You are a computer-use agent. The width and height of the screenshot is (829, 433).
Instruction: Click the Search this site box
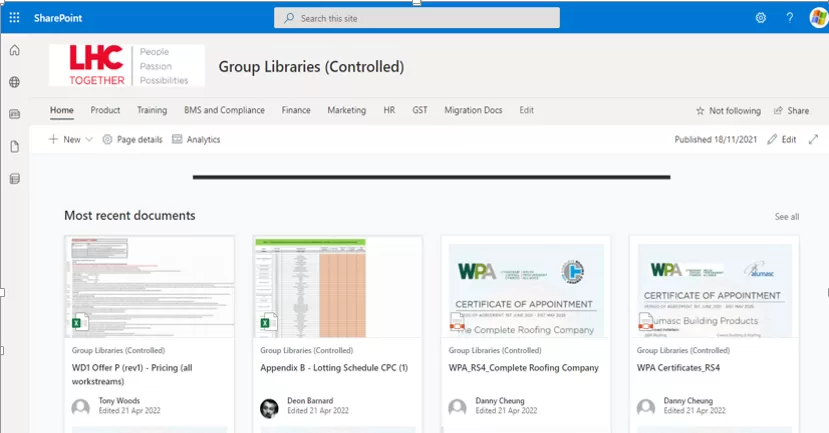coord(417,18)
